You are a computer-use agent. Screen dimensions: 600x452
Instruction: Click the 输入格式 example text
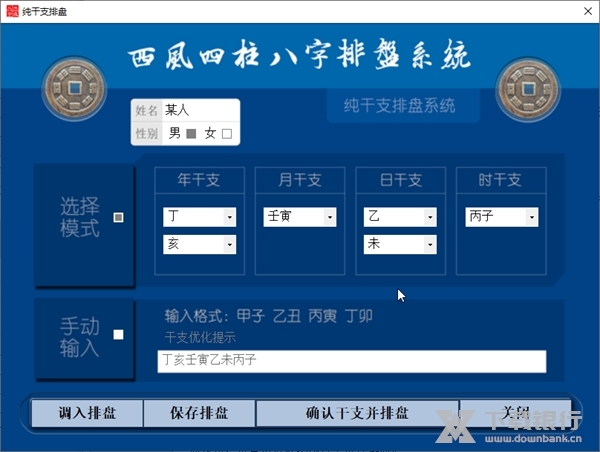click(269, 316)
